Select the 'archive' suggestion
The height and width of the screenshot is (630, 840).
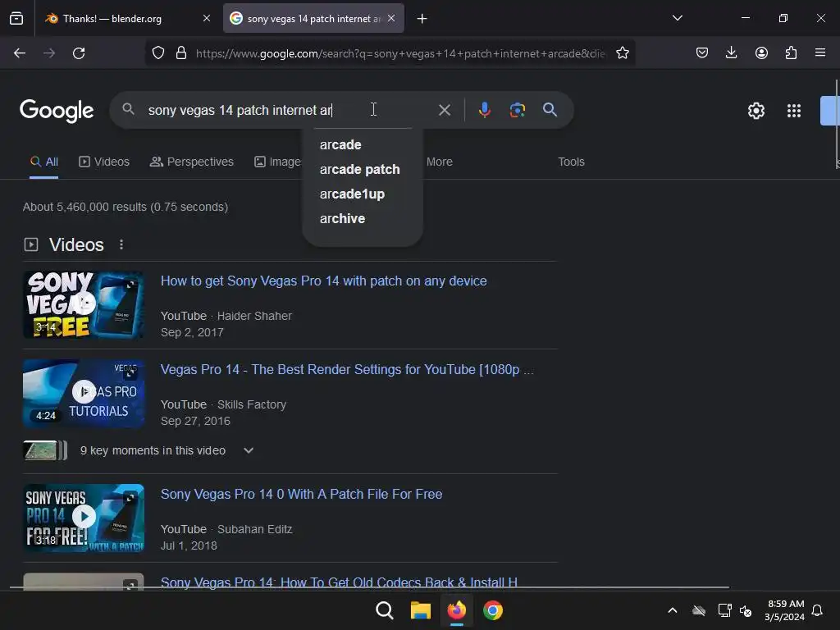[342, 218]
